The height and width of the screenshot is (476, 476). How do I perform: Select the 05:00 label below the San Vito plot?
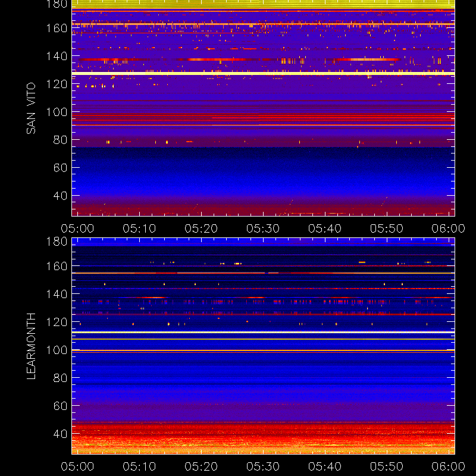(x=77, y=228)
